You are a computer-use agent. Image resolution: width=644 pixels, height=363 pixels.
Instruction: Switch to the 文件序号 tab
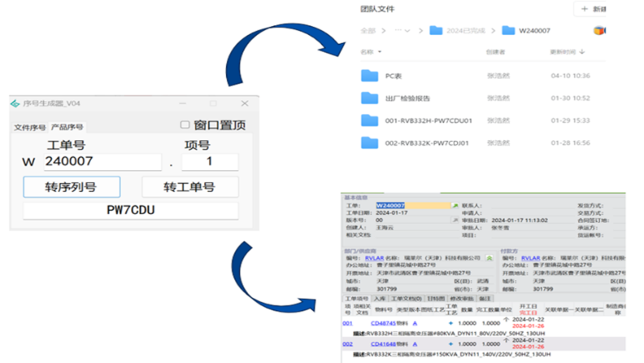[29, 128]
